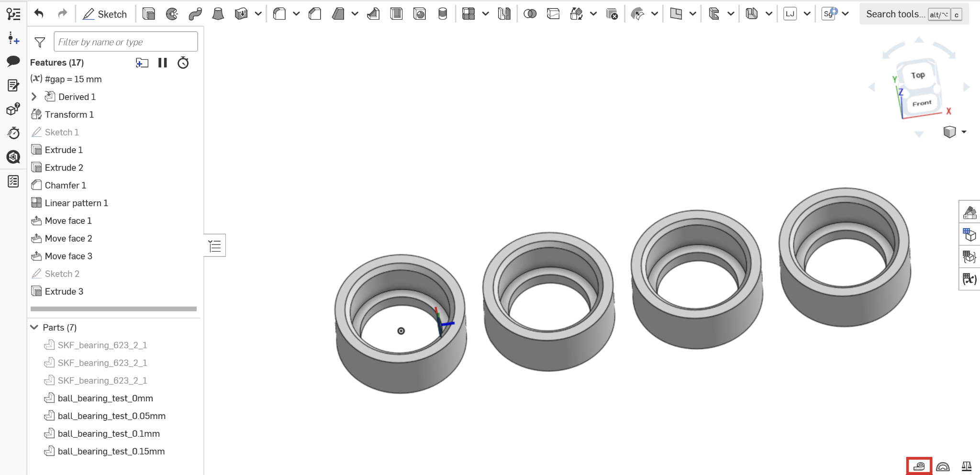Click the Undo arrow in the toolbar
This screenshot has width=980, height=475.
pos(39,14)
